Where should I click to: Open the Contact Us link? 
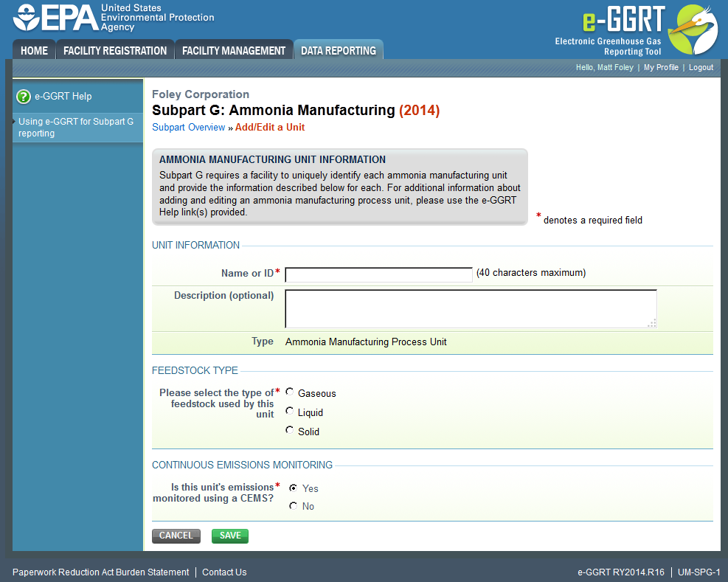224,572
